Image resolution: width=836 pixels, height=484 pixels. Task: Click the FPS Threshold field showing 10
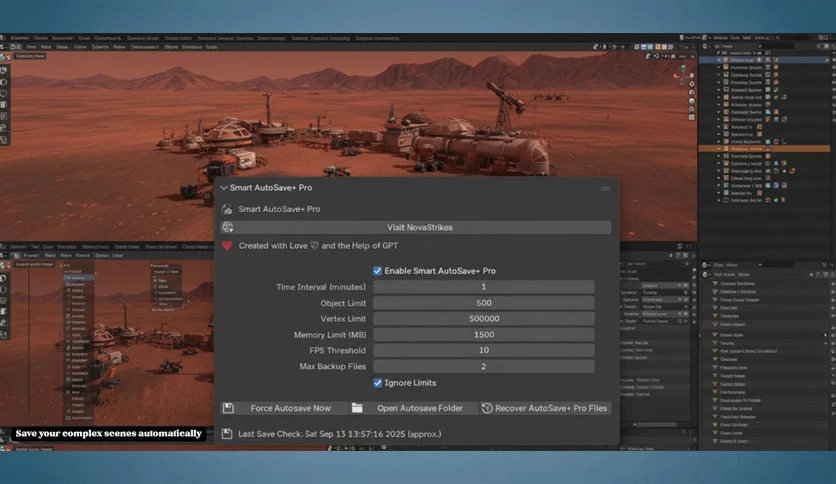pos(484,350)
